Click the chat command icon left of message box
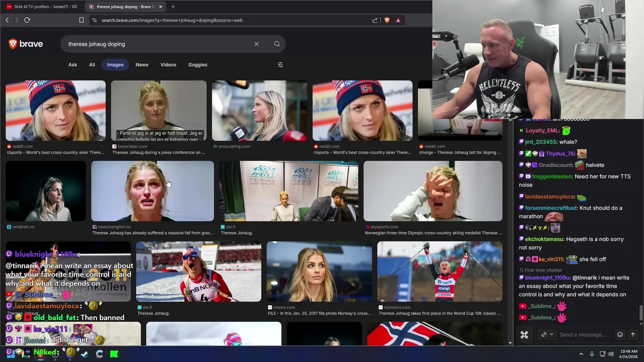Image resolution: width=644 pixels, height=362 pixels. pos(524,334)
